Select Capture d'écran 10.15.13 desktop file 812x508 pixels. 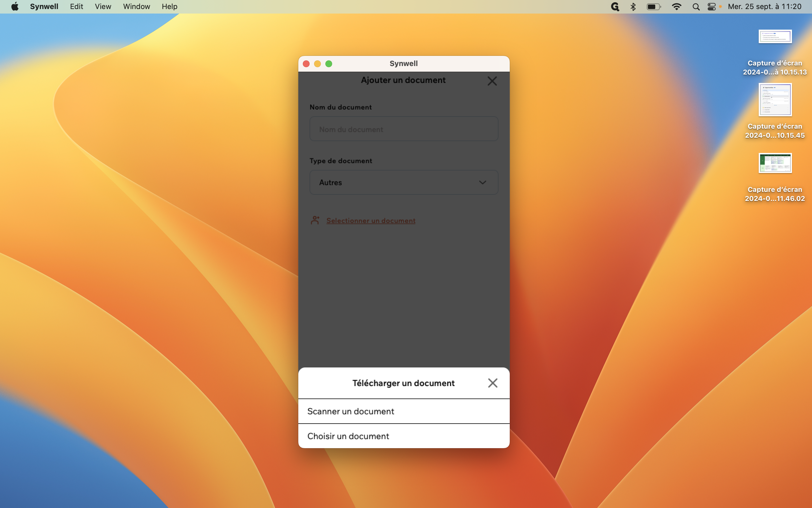775,52
